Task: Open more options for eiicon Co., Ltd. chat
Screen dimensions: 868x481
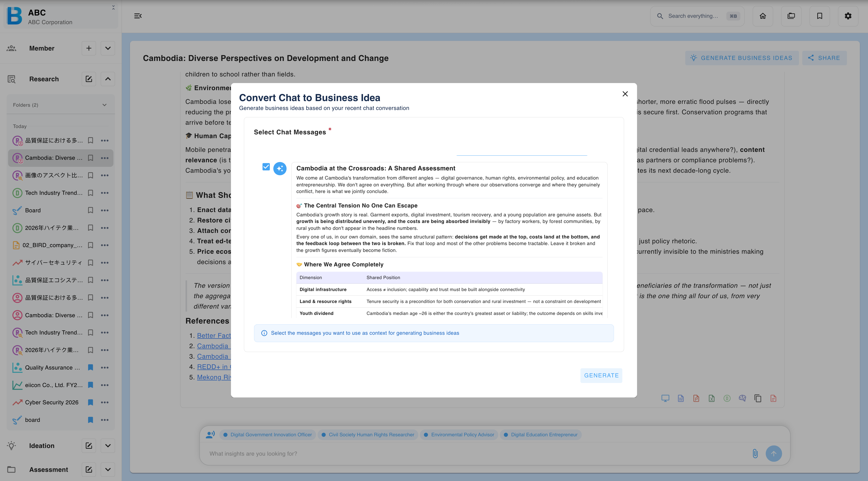Action: [x=105, y=385]
